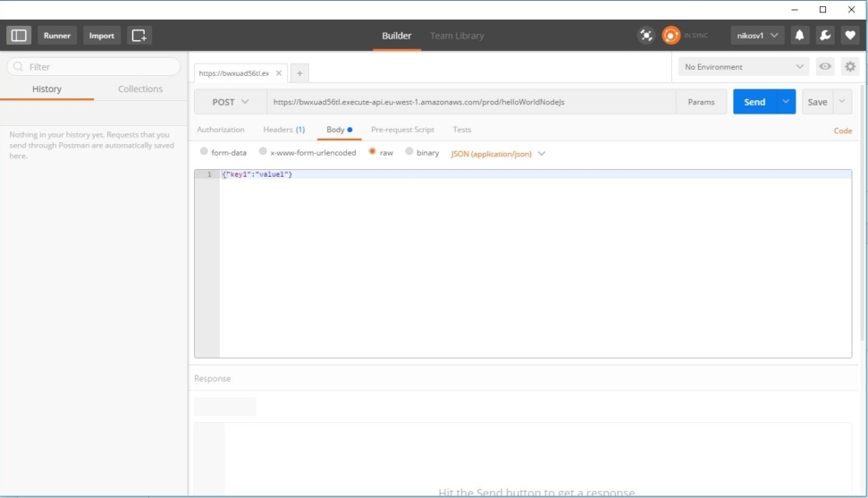Select form-data body type

tap(204, 151)
